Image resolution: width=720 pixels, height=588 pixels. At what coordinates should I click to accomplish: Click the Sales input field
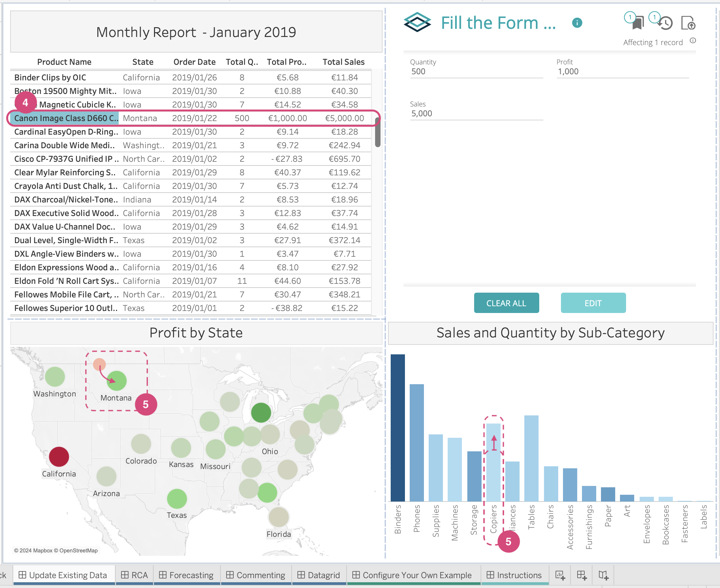click(476, 114)
